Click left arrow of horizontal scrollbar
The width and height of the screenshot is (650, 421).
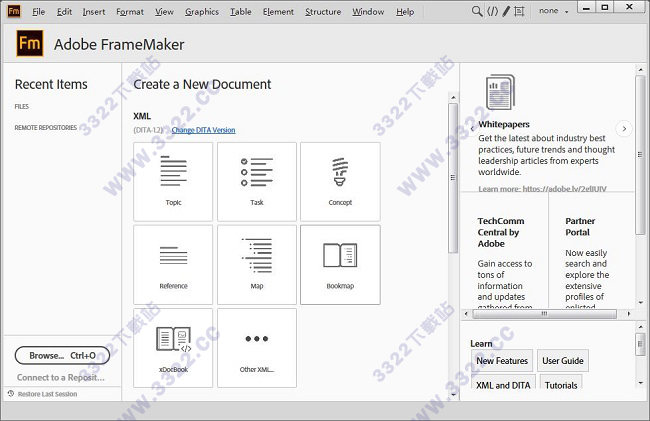tap(466, 314)
